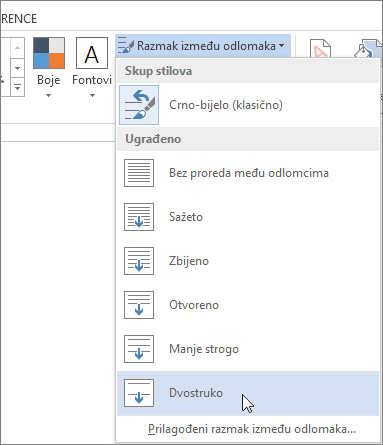The image size is (383, 445).
Task: Choose Bez proreda među odlomcima
Action: click(x=248, y=173)
